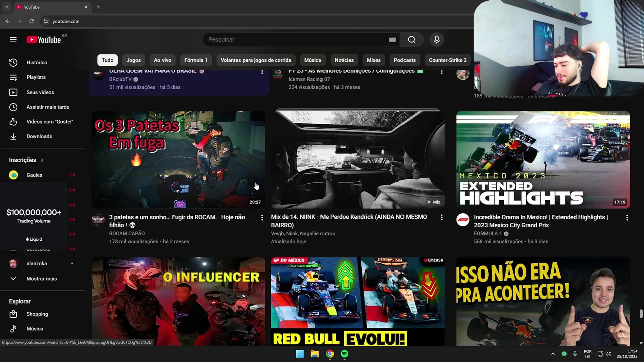This screenshot has width=644, height=362.
Task: Open Mix de 14. NIINK title link
Action: (349, 221)
